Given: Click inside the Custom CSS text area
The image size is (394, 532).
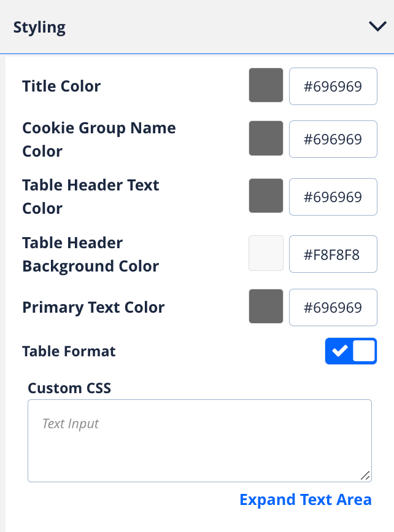Looking at the screenshot, I should [x=199, y=440].
